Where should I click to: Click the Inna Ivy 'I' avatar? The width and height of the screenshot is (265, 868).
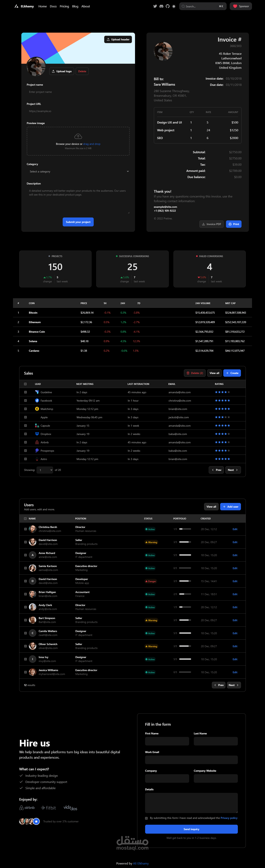pos(33,659)
